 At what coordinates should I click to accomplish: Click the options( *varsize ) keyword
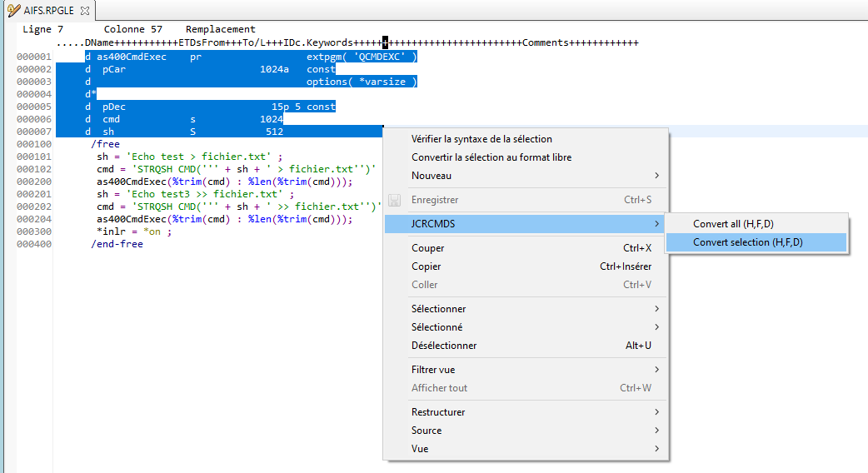pos(362,82)
